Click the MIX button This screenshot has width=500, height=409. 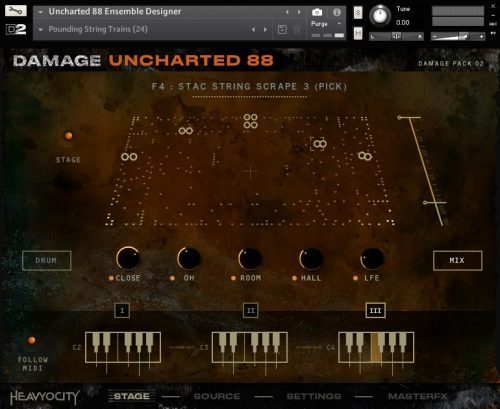click(457, 260)
